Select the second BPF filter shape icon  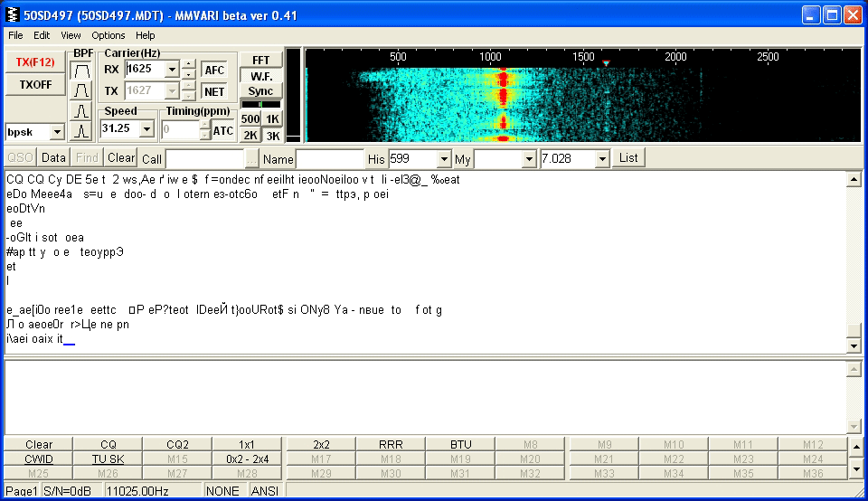coord(81,90)
